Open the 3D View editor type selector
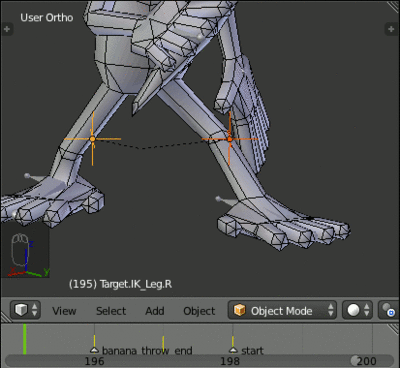 pyautogui.click(x=25, y=310)
